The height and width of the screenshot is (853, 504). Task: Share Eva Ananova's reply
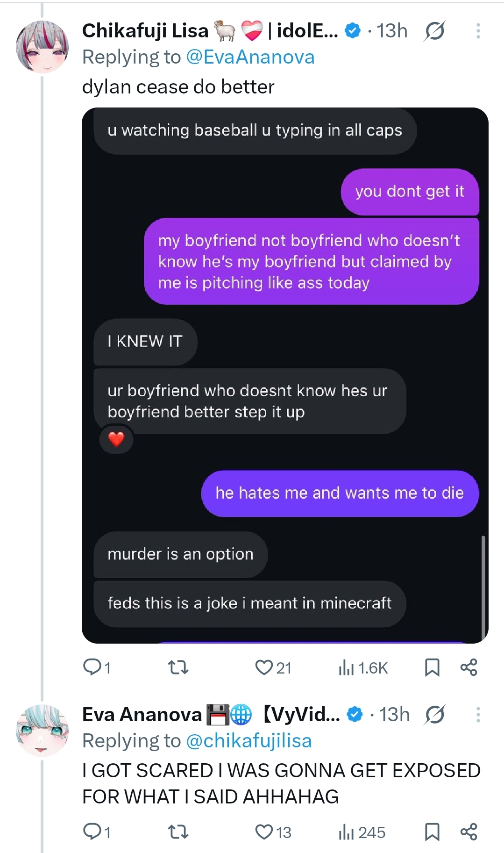(469, 831)
